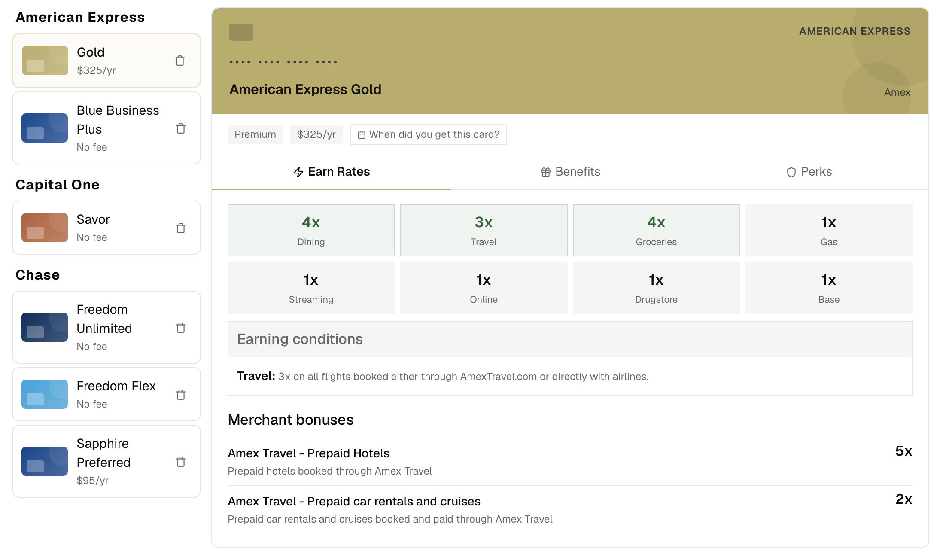The width and height of the screenshot is (943, 560).
Task: Click the Amex label on banner
Action: [897, 92]
